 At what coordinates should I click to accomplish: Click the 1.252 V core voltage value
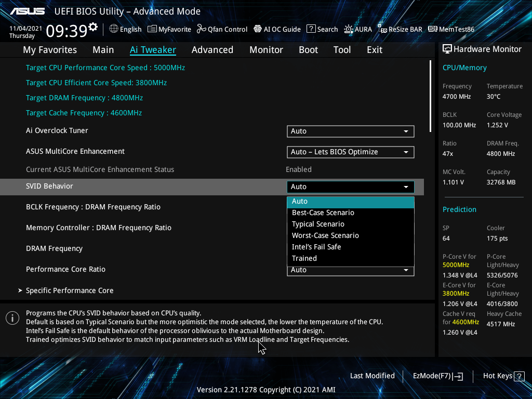(497, 125)
